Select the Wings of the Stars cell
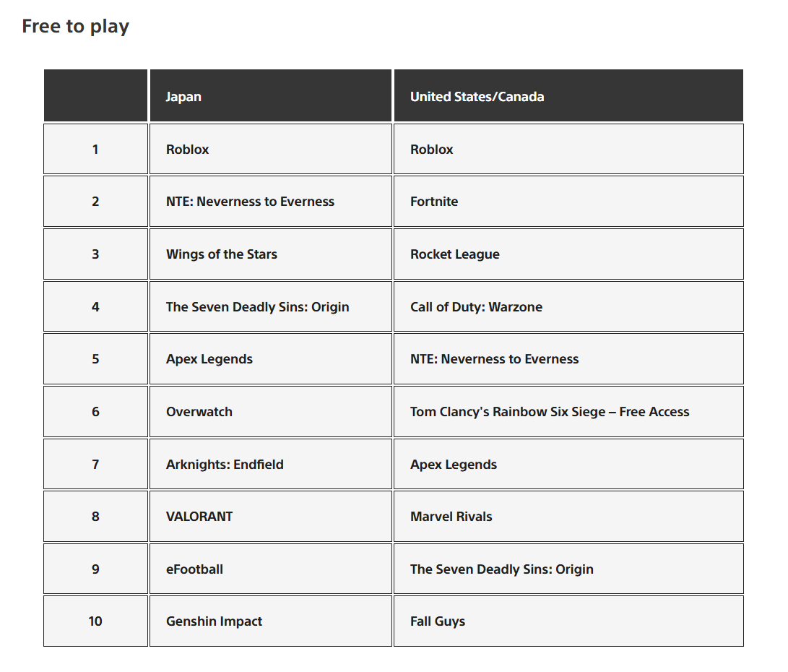This screenshot has width=788, height=672. 270,254
